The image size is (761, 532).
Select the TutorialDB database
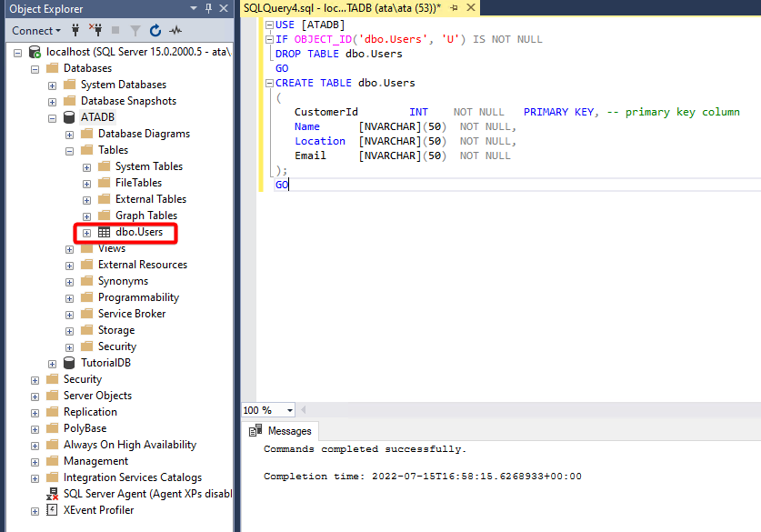point(105,363)
